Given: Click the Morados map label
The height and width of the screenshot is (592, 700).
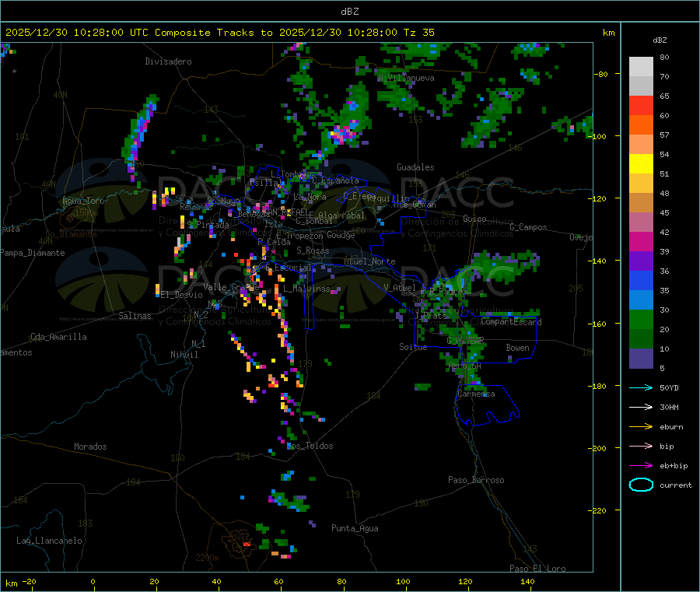Looking at the screenshot, I should [91, 447].
